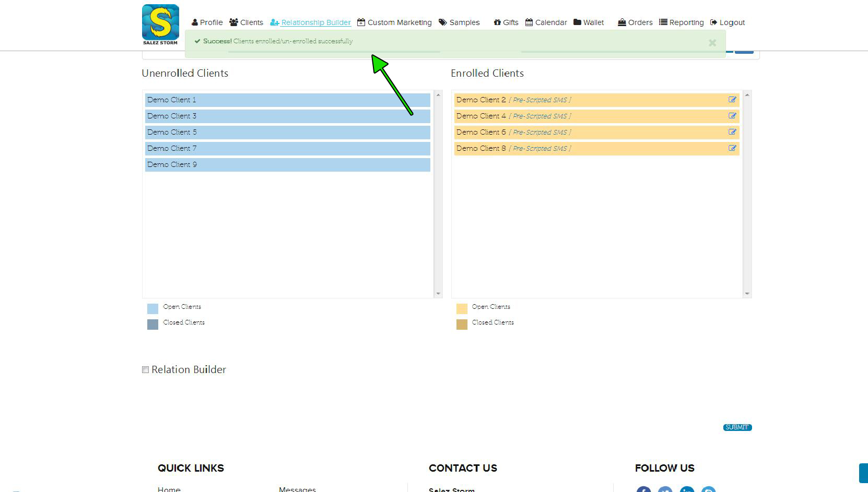Edit Demo Client 2 enrollment icon
The height and width of the screenshot is (492, 868).
tap(732, 100)
